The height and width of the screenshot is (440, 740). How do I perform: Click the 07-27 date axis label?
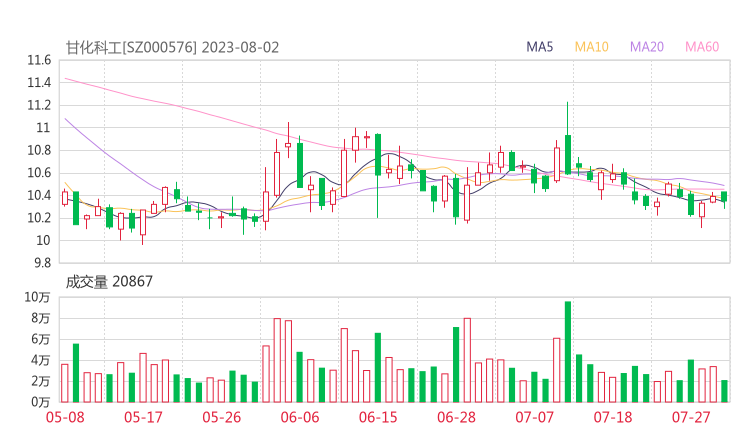point(691,417)
